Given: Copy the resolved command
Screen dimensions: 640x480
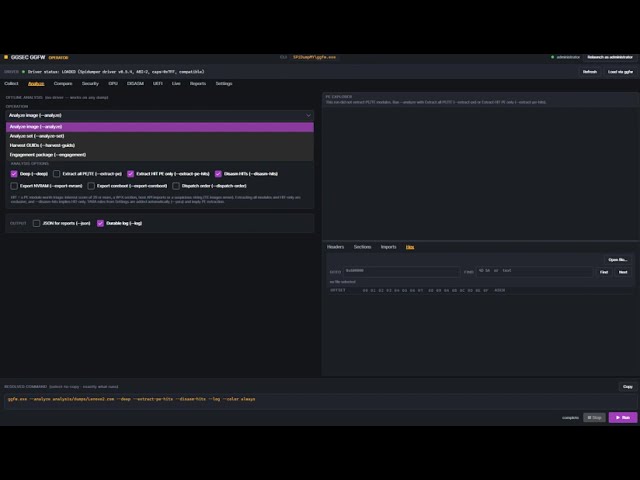Looking at the screenshot, I should 628,387.
